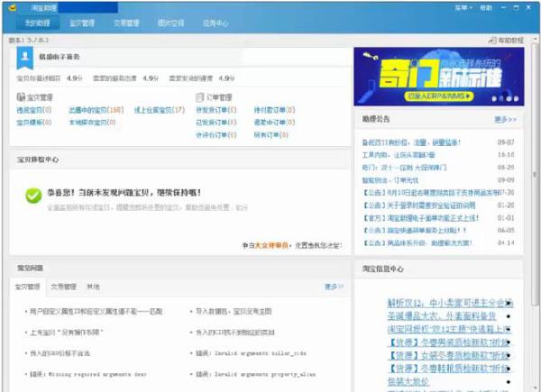Screen dimensions: 541x392
Task: Click the 帮助教程 help icon
Action: pos(491,40)
